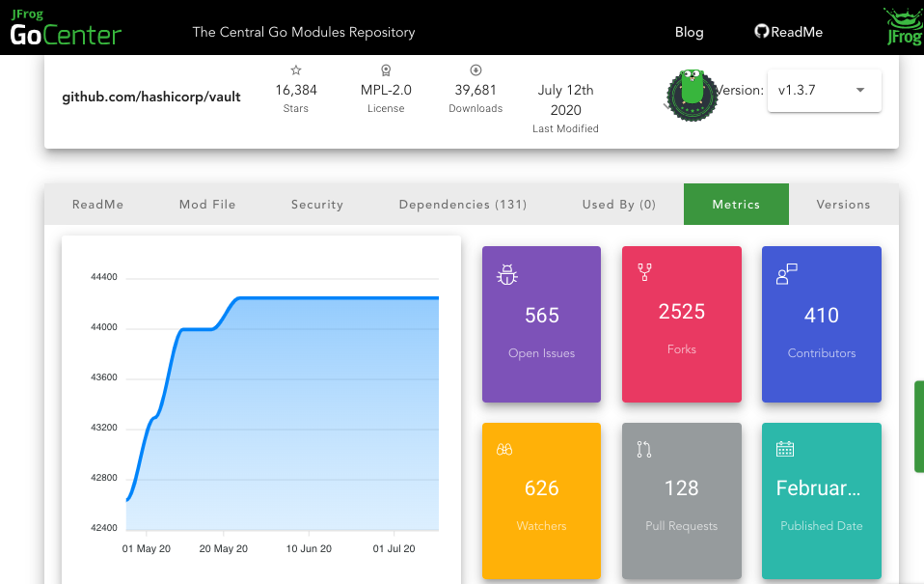Click the 42400 y-axis label
924x584 pixels.
pos(104,527)
